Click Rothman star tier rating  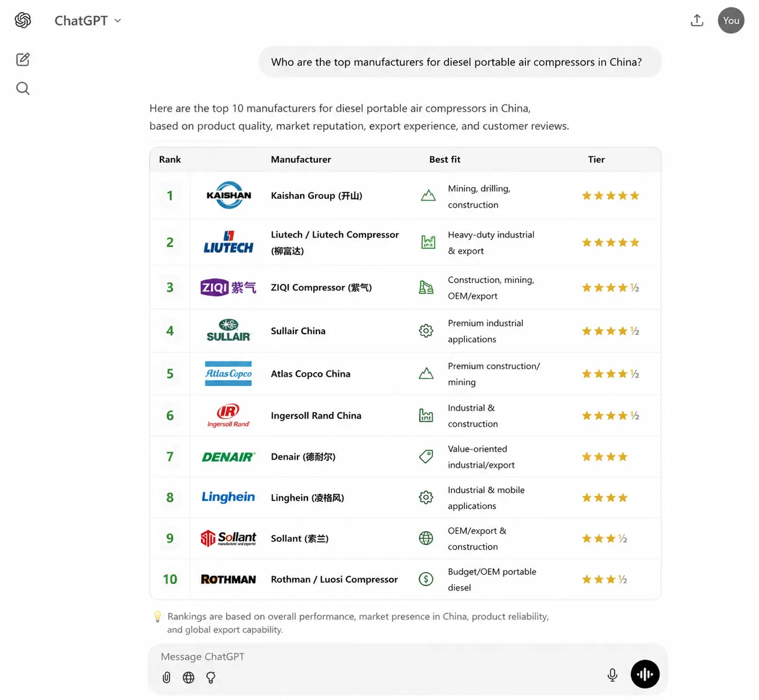click(604, 580)
